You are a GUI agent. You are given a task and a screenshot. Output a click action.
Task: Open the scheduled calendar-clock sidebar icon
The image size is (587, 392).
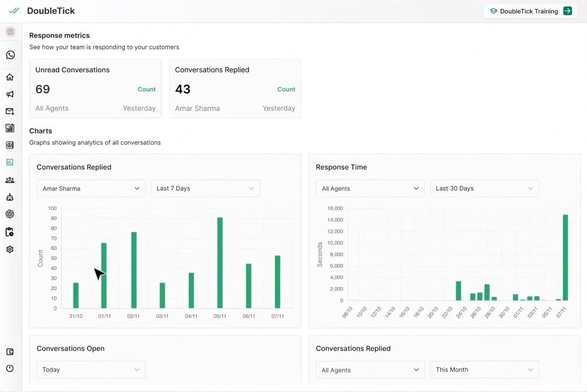(x=10, y=128)
